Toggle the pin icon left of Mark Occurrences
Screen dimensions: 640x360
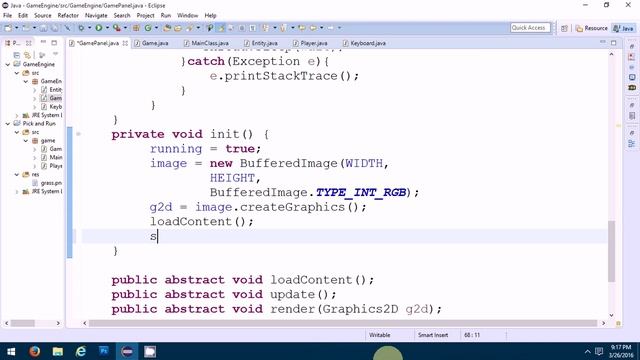[x=209, y=28]
